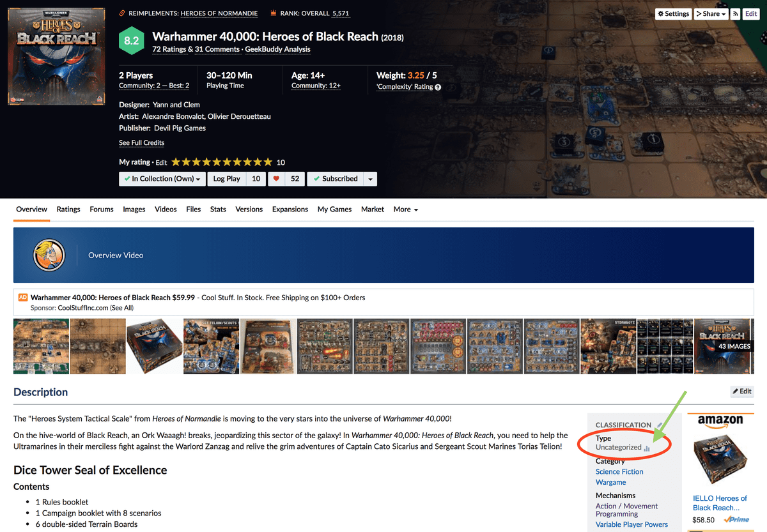
Task: Click the help icon beside 'Complexity' Rating
Action: (438, 87)
